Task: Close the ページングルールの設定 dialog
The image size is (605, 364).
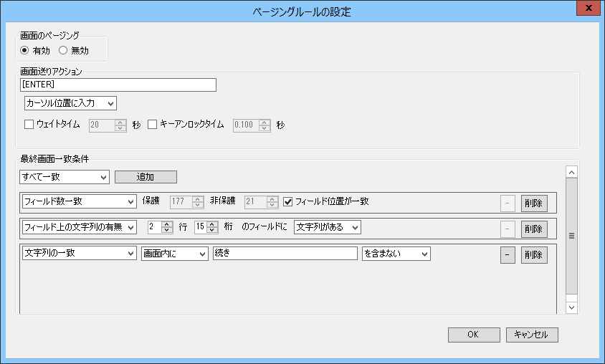Action: coord(589,8)
